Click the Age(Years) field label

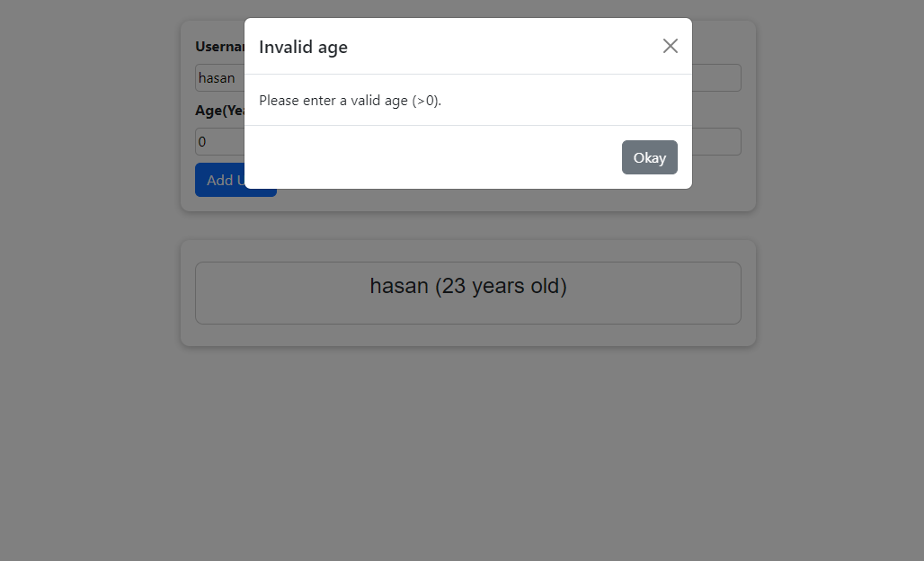click(219, 110)
